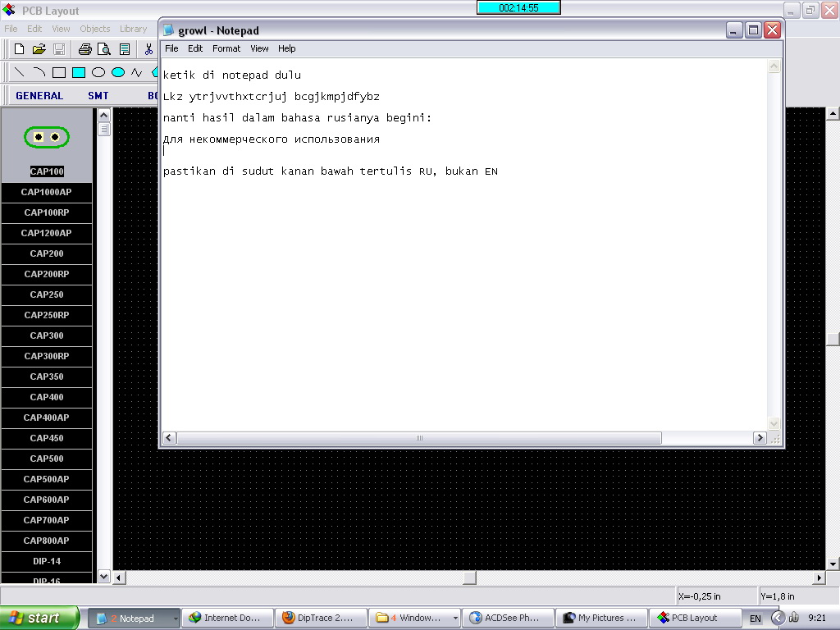840x630 pixels.
Task: Click the Notepad horizontal scrollbar thumb
Action: pos(418,437)
